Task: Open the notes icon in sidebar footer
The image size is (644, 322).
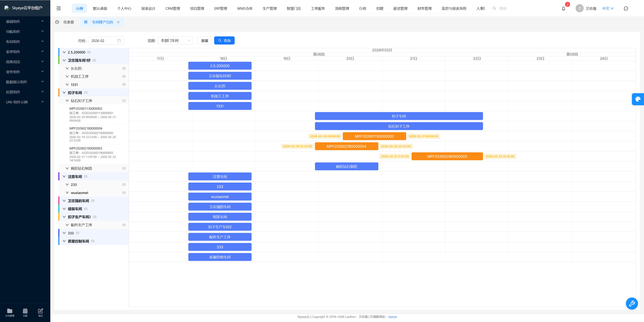Action: [x=40, y=312]
